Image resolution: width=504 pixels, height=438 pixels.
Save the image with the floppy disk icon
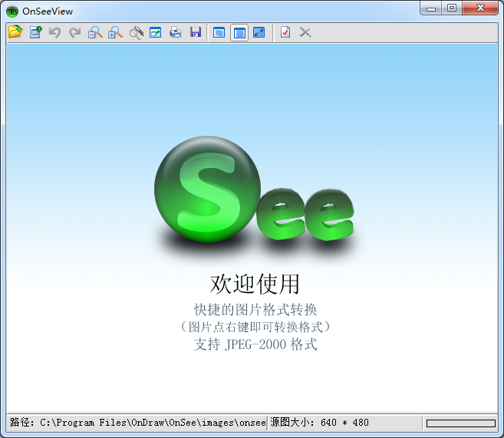click(196, 32)
